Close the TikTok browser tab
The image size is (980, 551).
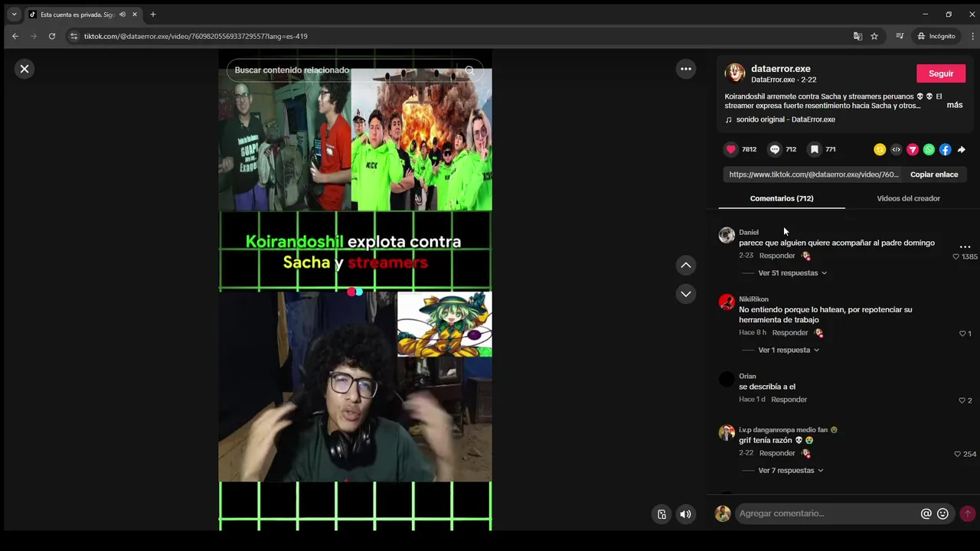135,15
